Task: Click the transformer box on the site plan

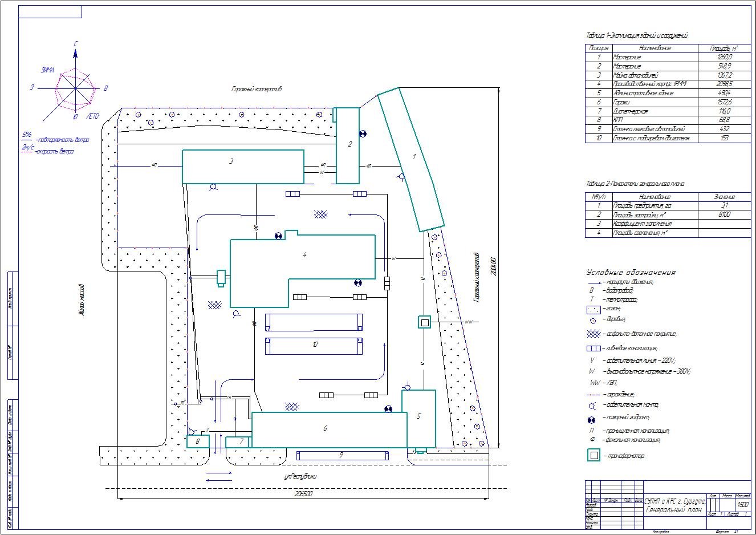Action: coord(424,322)
